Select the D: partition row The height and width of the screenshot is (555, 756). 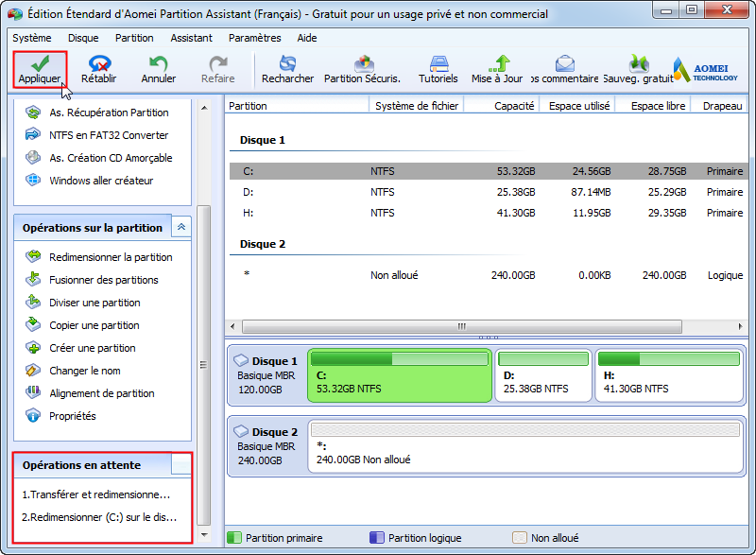(x=489, y=192)
